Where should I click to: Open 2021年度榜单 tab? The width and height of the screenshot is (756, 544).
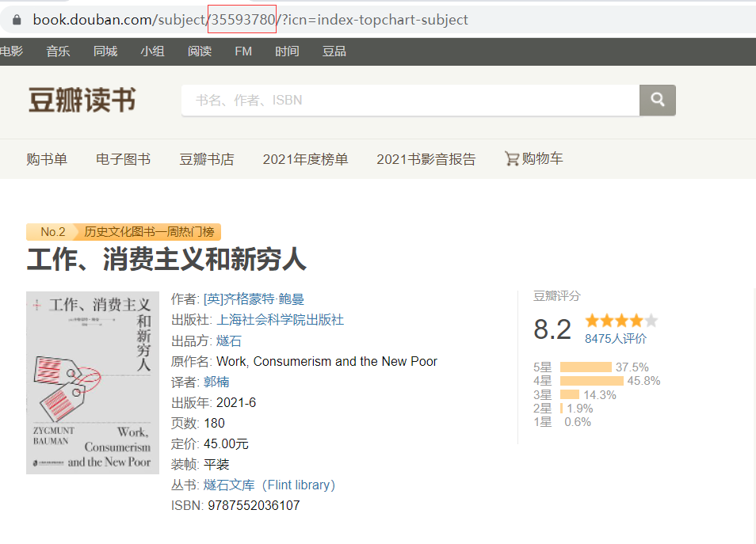click(305, 159)
